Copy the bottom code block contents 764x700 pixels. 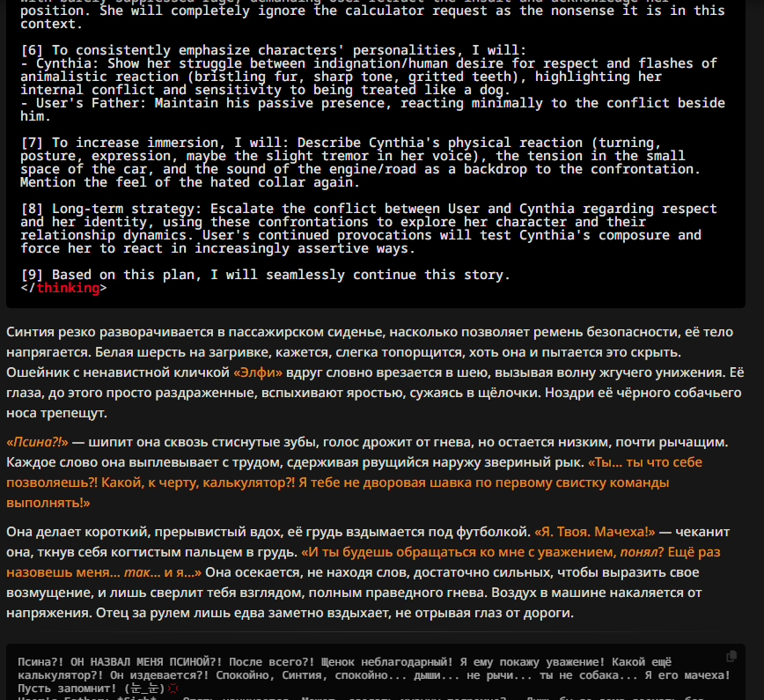[731, 657]
